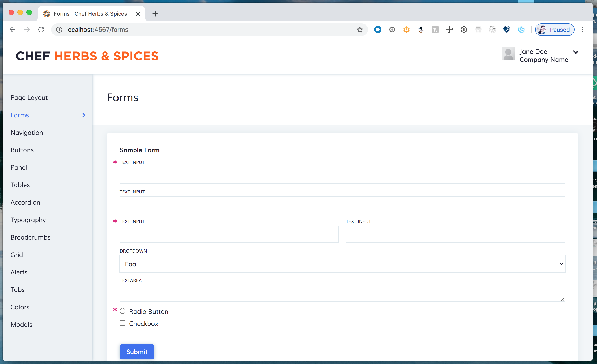Click the chevron next to Forms
Viewport: 597px width, 364px height.
(84, 115)
